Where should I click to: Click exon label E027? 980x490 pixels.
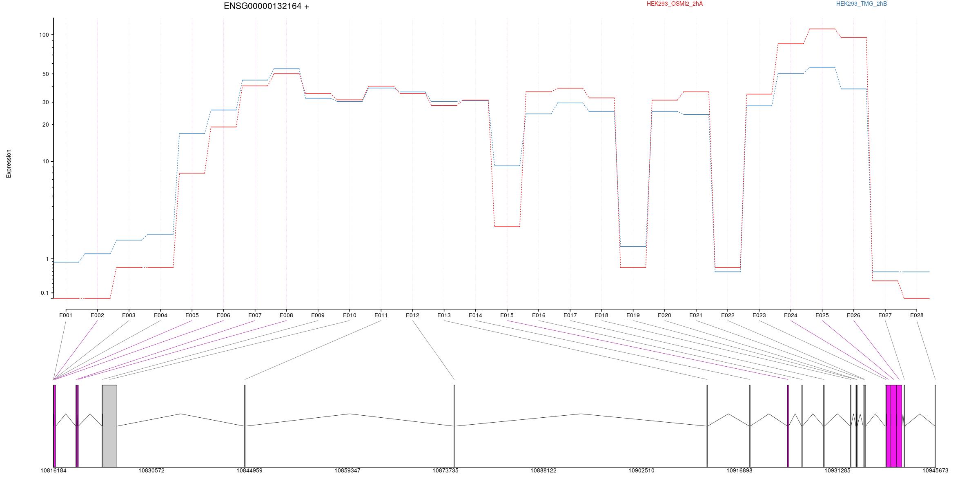tap(885, 315)
